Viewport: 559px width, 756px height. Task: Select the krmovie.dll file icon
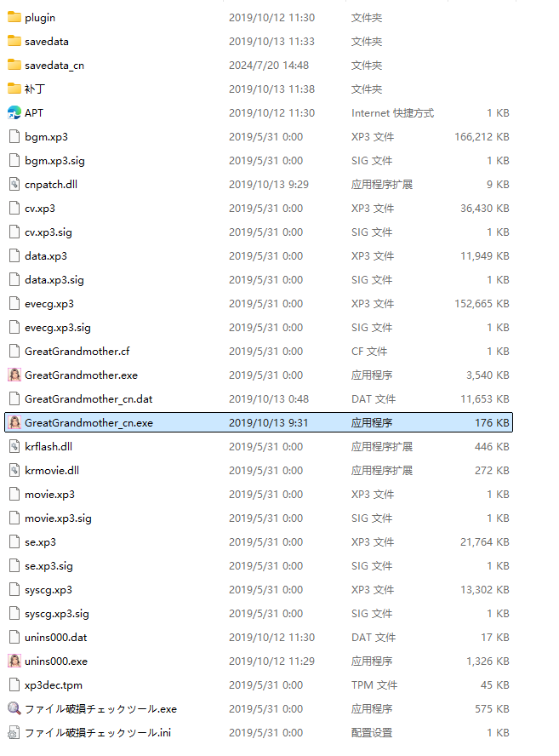[14, 470]
